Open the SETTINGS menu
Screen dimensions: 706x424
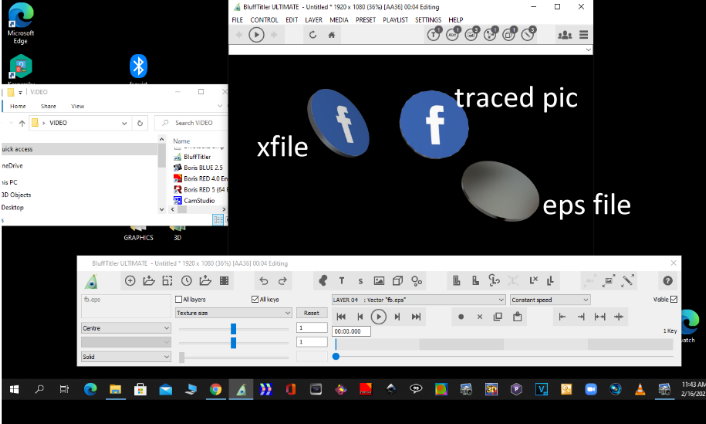[428, 20]
